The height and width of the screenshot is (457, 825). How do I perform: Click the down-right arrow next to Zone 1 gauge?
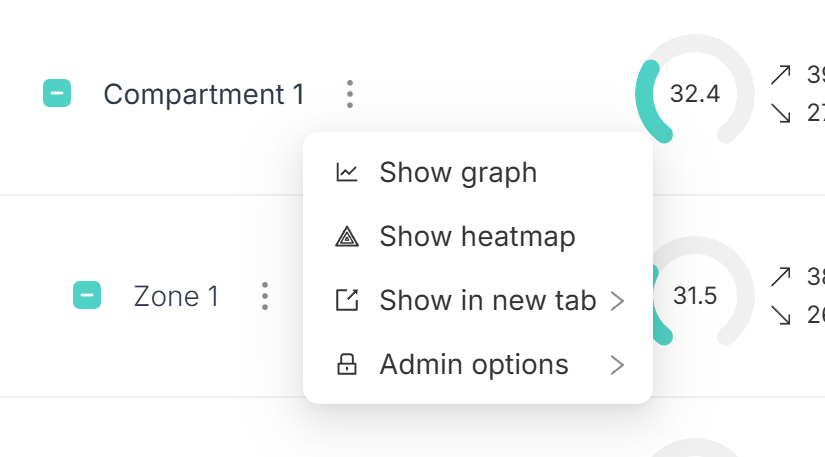tap(780, 316)
